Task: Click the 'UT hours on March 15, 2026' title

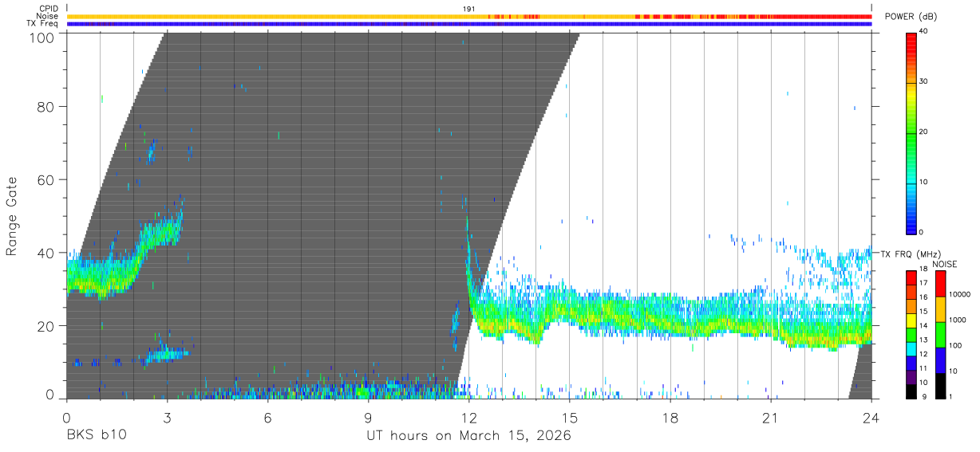Action: [468, 436]
